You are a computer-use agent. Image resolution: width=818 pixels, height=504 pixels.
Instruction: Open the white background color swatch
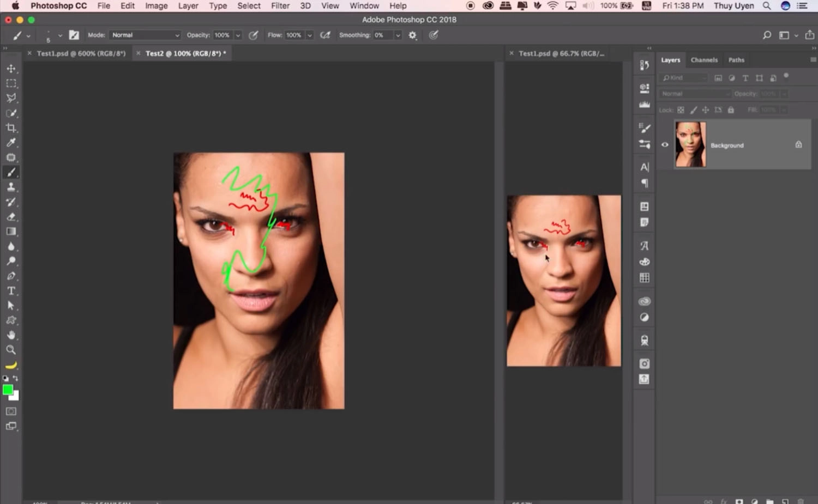point(16,397)
